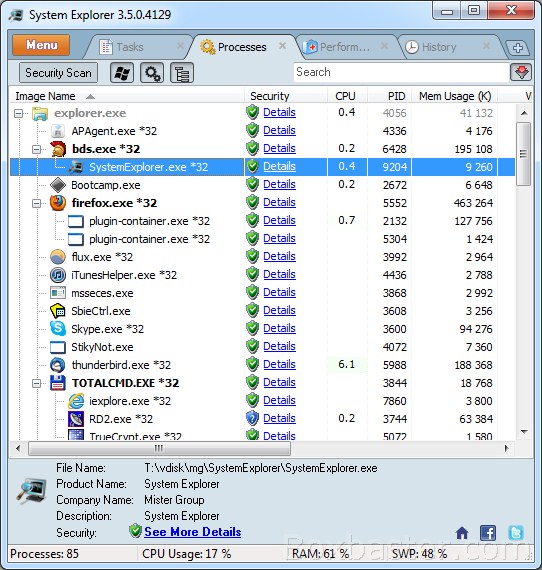
Task: Click the RD2.exe process icon
Action: coord(76,419)
